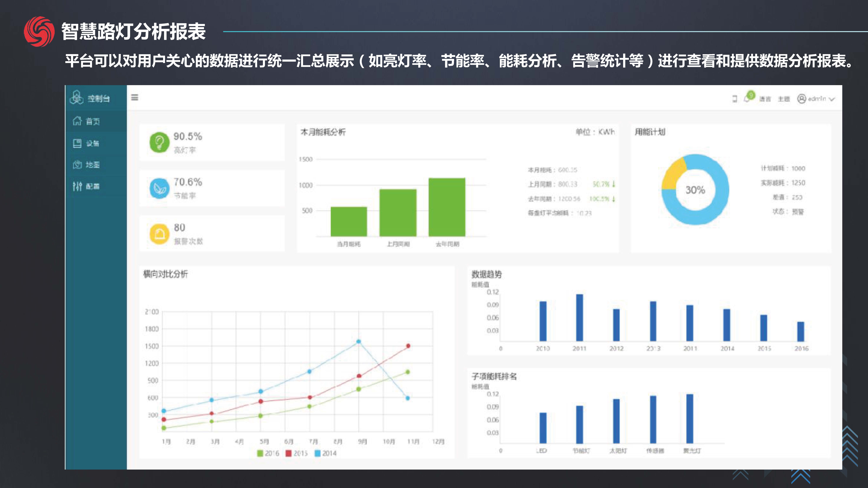Select the red 2015 legend swatch
The width and height of the screenshot is (868, 488).
(288, 453)
